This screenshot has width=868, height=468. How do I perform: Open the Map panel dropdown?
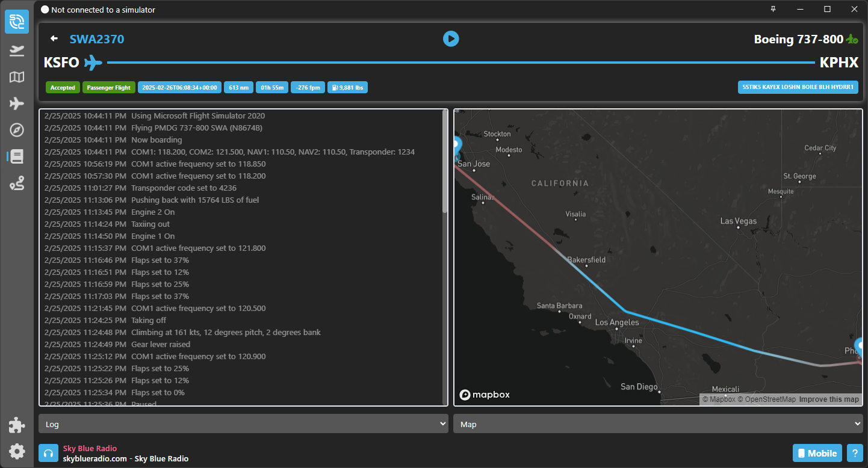(658, 424)
